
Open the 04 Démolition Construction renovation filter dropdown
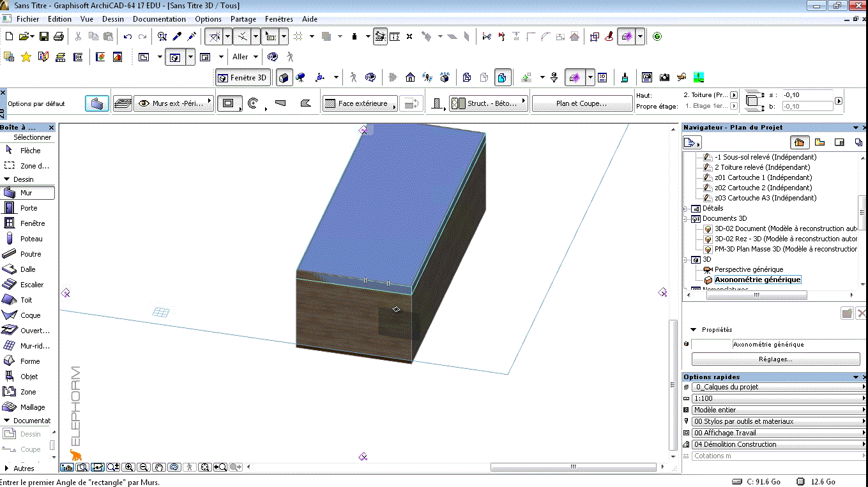tap(779, 444)
